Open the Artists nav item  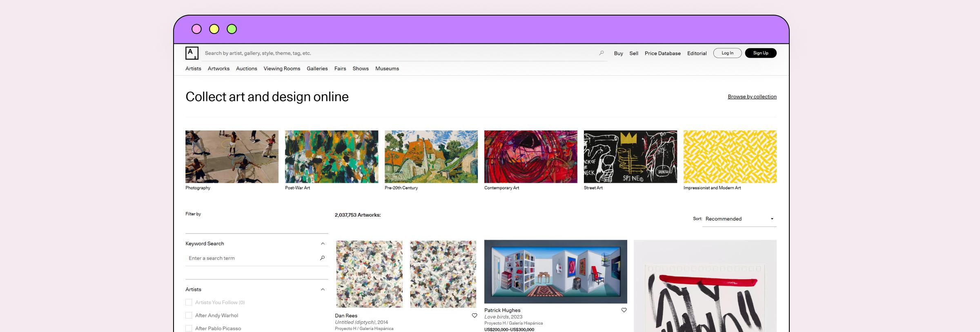pos(193,69)
